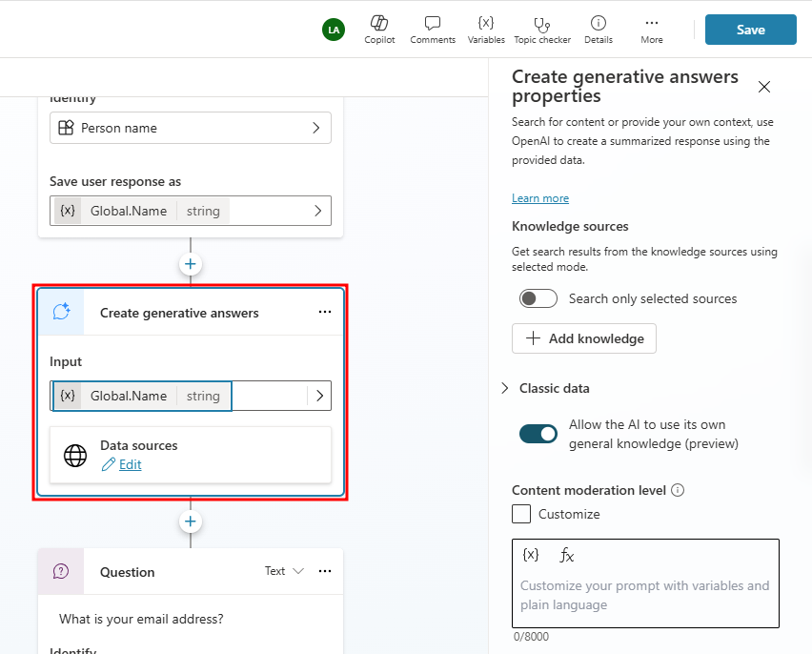Open topic Details
This screenshot has width=812, height=654.
[x=599, y=30]
